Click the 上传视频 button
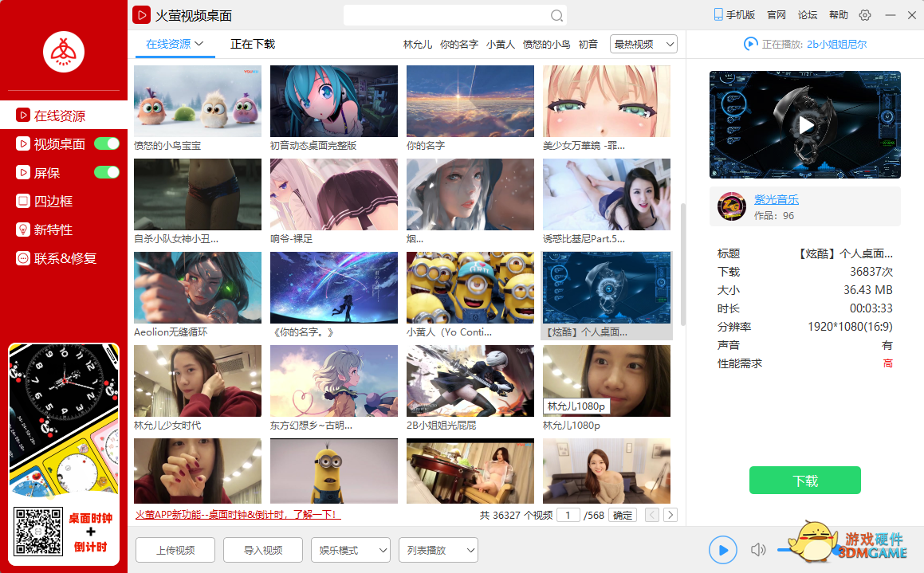This screenshot has height=573, width=924. pyautogui.click(x=175, y=550)
